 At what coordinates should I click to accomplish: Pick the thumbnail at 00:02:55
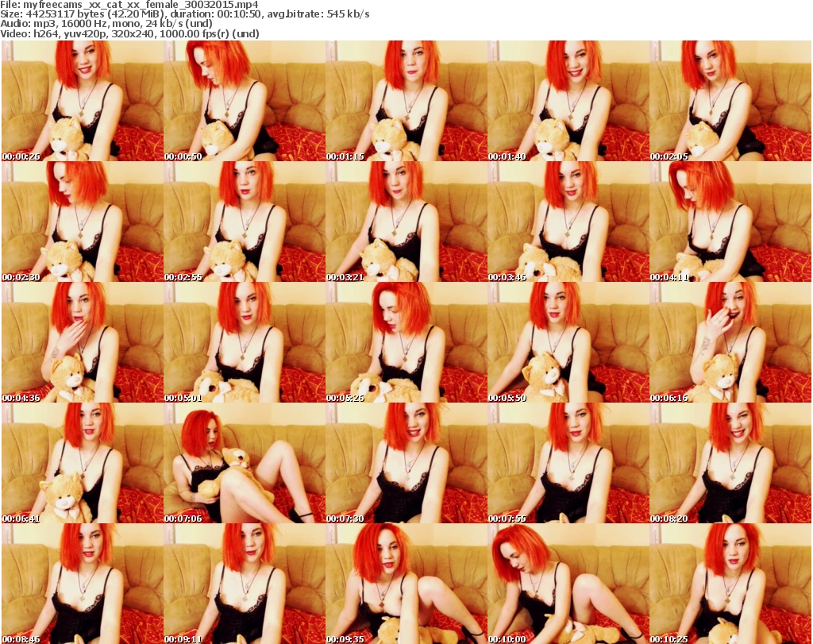click(245, 222)
